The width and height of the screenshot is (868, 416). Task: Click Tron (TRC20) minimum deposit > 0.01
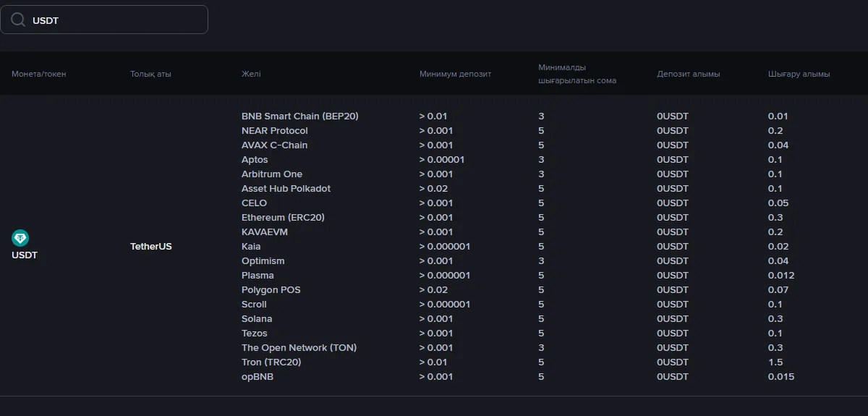pyautogui.click(x=433, y=362)
